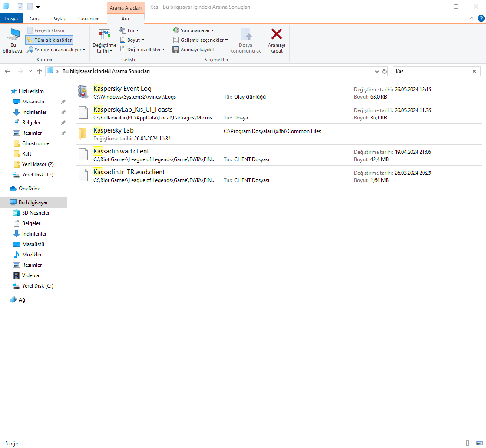Screen dimensions: 486x448
Task: Click the back navigation arrow
Action: 7,71
